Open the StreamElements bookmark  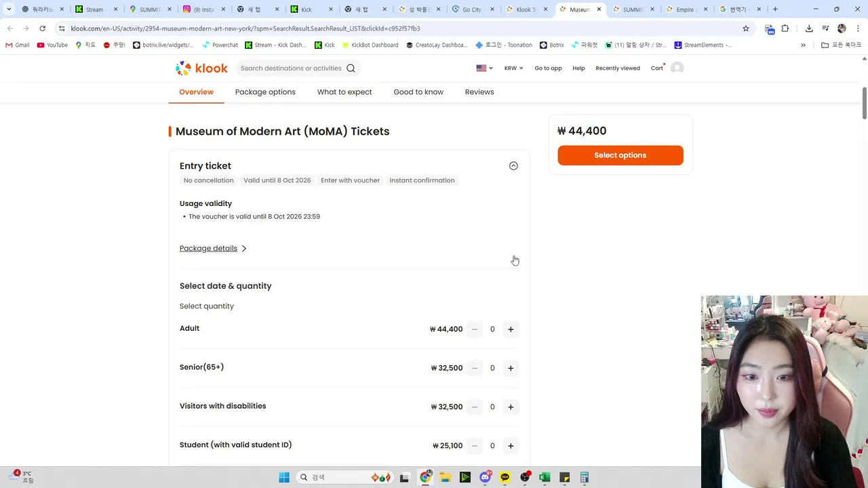tap(703, 45)
